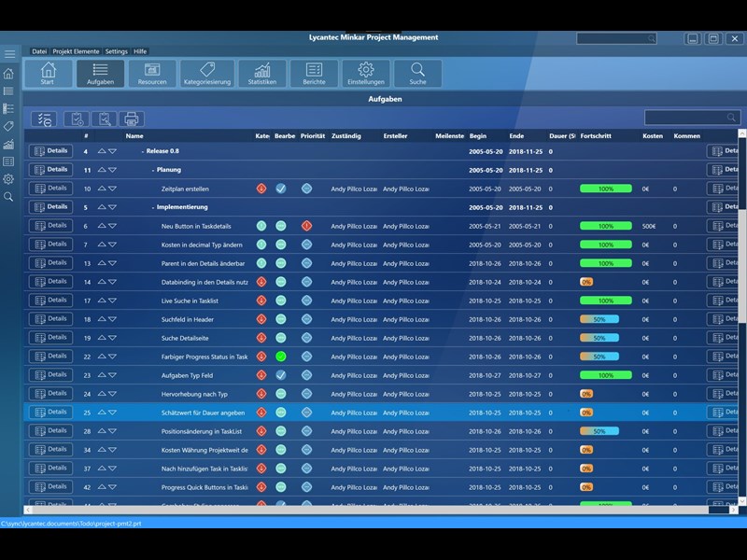Open Details for Release 0.8 row
The width and height of the screenshot is (747, 560).
pyautogui.click(x=50, y=151)
